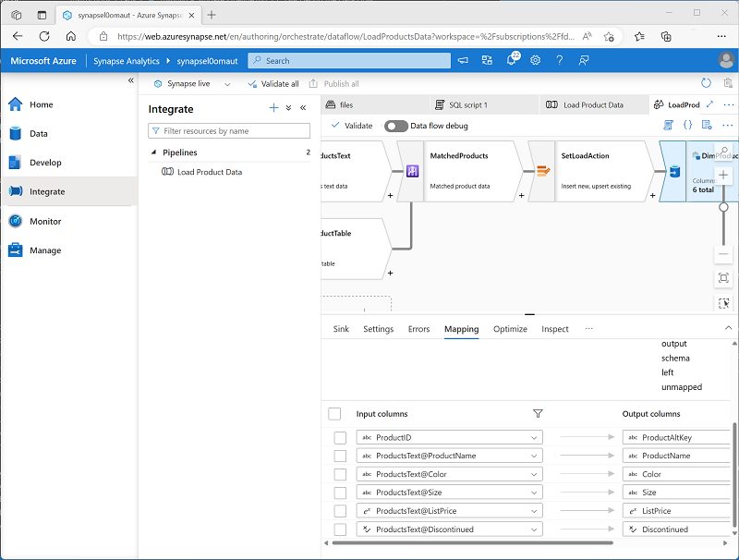Zoom out on the data flow canvas
The width and height of the screenshot is (739, 560).
723,254
